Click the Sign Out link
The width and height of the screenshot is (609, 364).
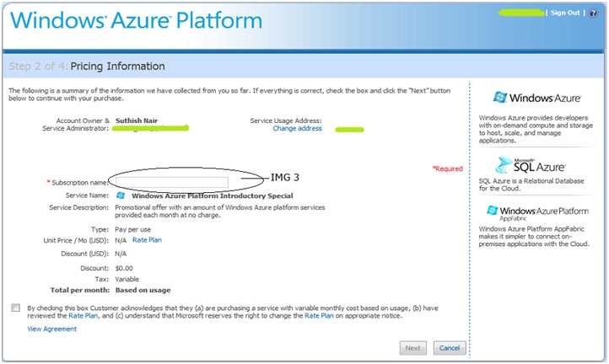click(x=565, y=13)
